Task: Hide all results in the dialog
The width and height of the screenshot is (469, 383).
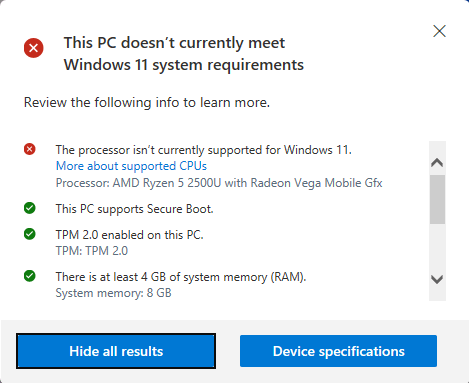Action: click(x=116, y=351)
